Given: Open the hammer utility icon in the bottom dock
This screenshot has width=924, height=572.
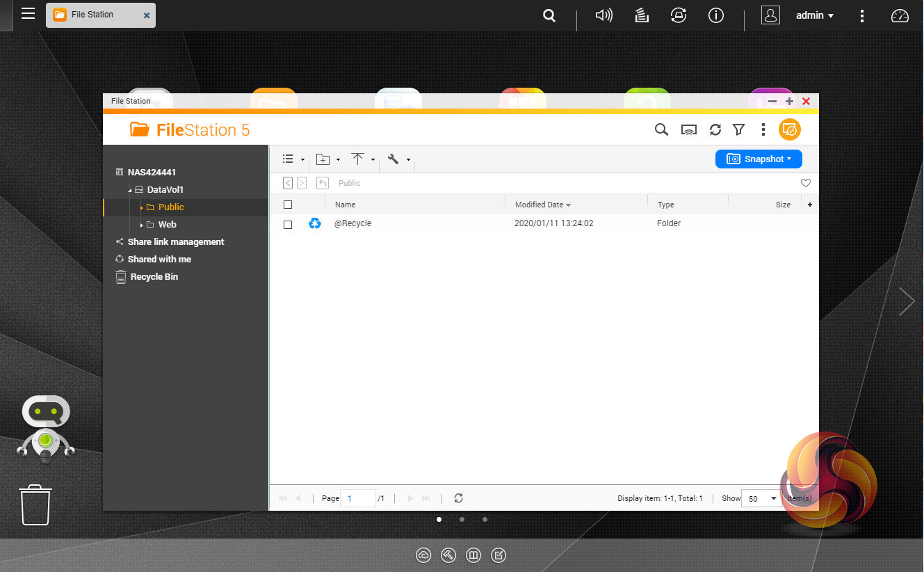Looking at the screenshot, I should [448, 555].
